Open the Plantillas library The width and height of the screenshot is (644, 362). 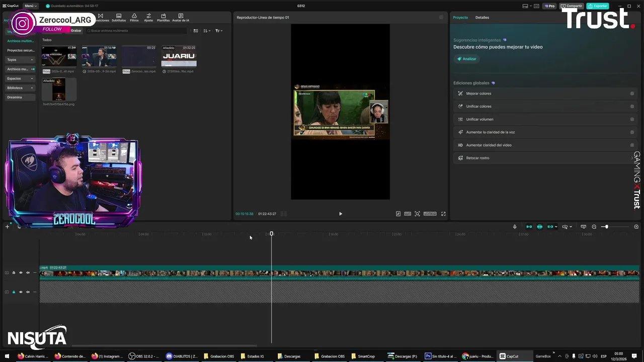pos(163,18)
